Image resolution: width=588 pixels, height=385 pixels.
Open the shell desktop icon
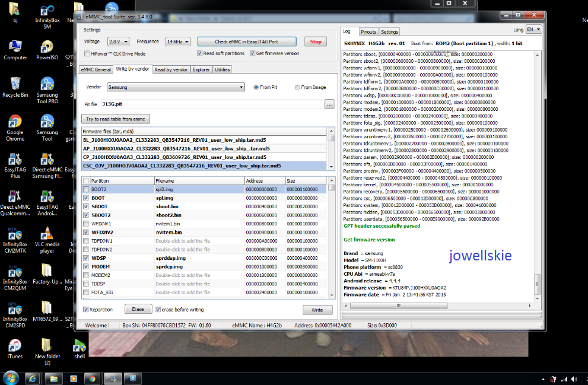80,349
